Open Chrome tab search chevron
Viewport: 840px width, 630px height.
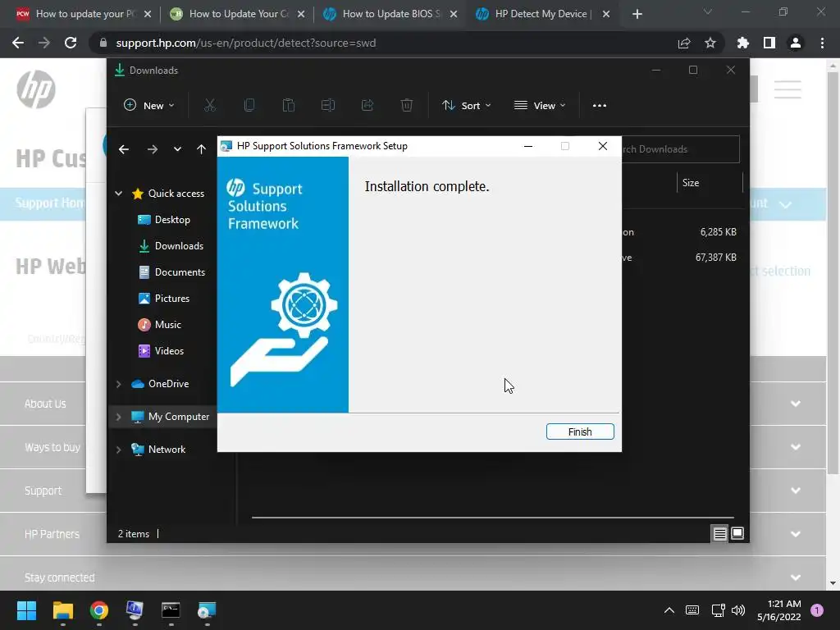click(707, 11)
